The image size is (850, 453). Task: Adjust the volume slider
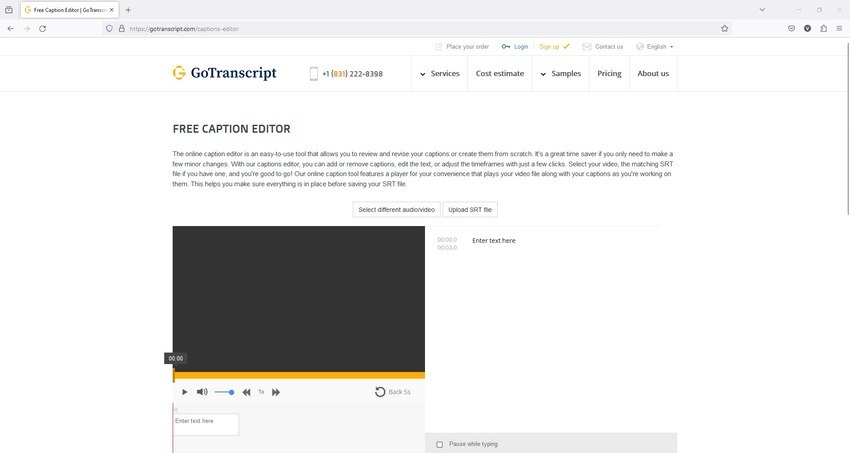tap(224, 392)
